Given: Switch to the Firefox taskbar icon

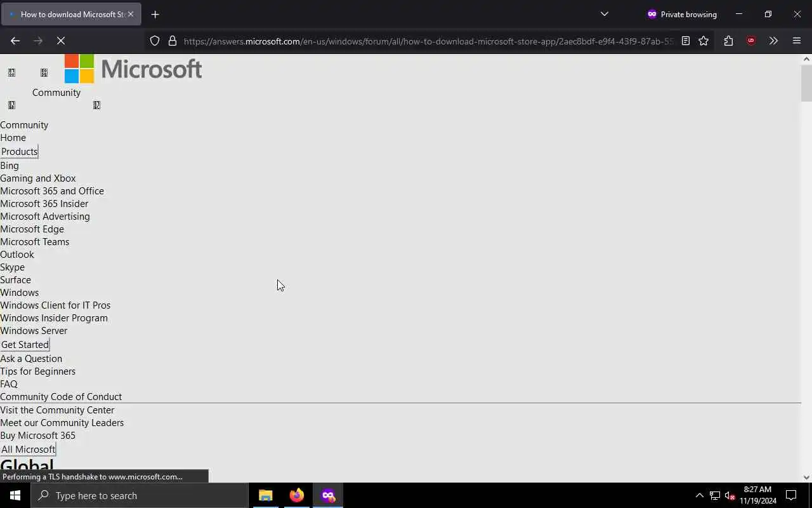Looking at the screenshot, I should 297,495.
